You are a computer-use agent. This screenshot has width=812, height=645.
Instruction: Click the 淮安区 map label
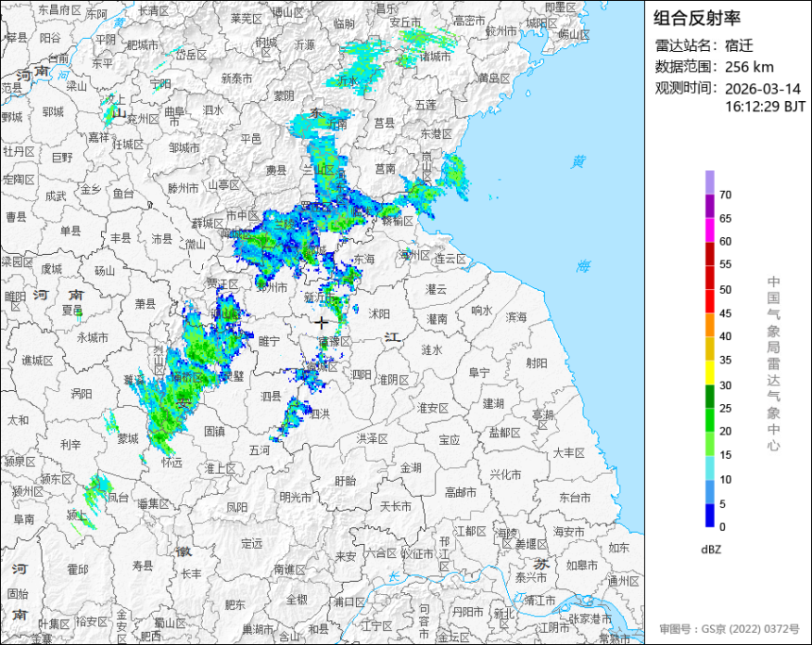coord(433,409)
